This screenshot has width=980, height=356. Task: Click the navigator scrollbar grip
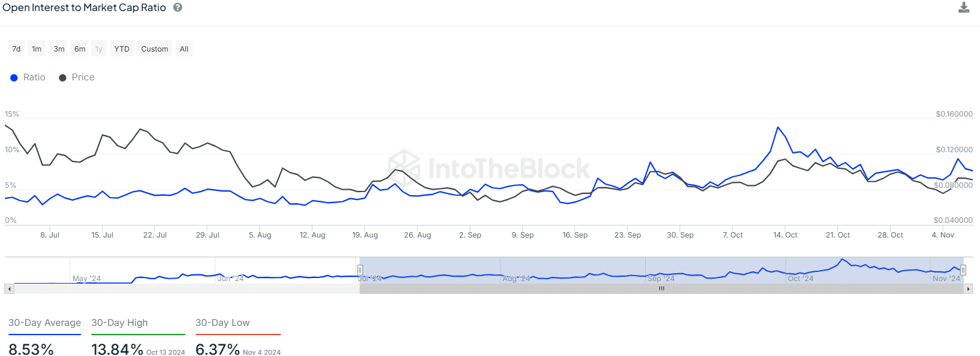pos(662,288)
